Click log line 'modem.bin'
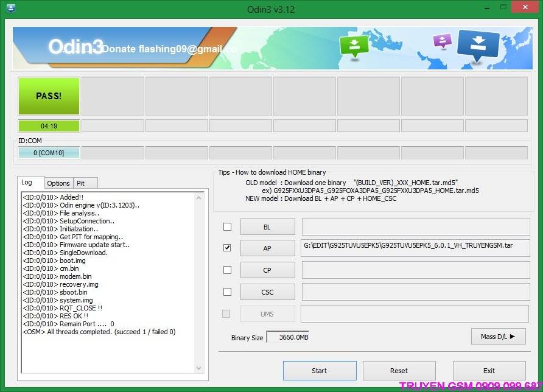The width and height of the screenshot is (543, 392). click(57, 276)
